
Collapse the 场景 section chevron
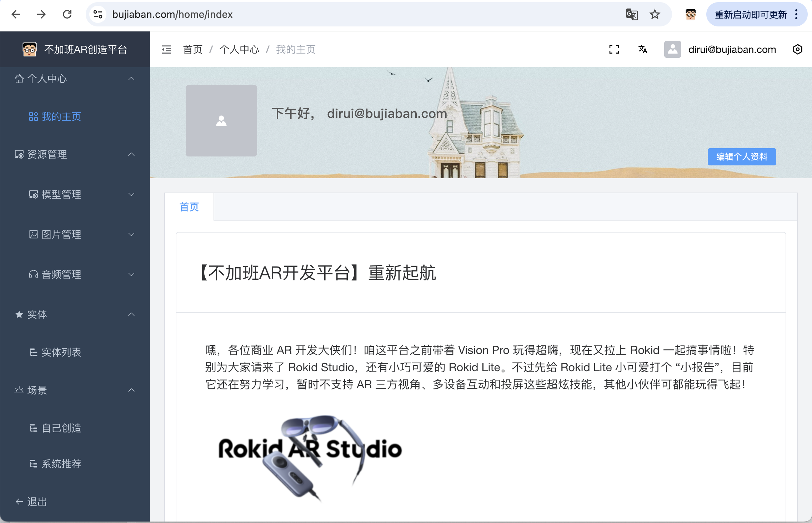[131, 390]
